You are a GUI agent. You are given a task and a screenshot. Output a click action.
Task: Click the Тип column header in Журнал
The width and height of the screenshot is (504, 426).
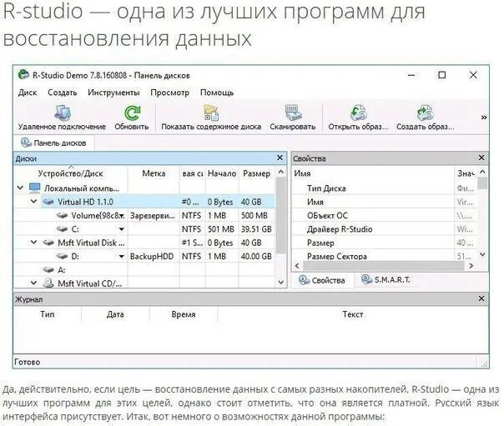point(48,314)
